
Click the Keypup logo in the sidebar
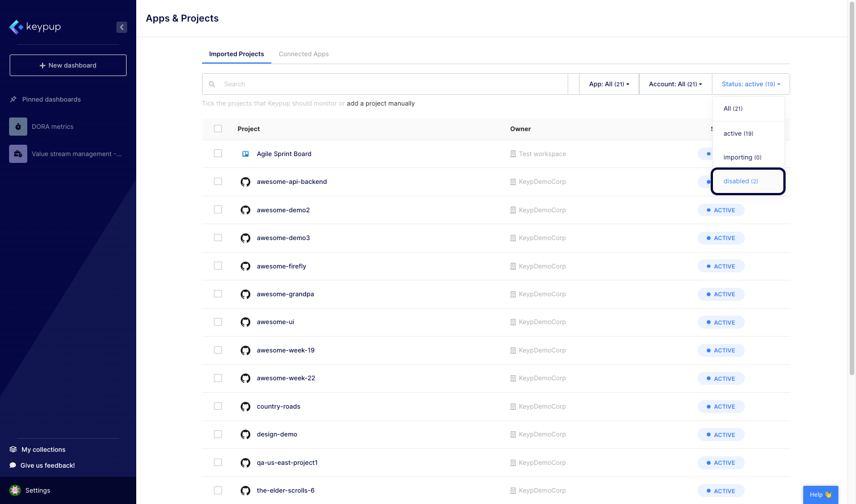pos(35,27)
